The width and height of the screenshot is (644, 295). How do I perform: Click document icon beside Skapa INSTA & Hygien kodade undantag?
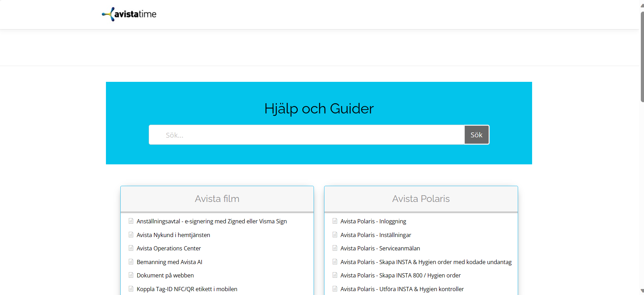pos(335,262)
